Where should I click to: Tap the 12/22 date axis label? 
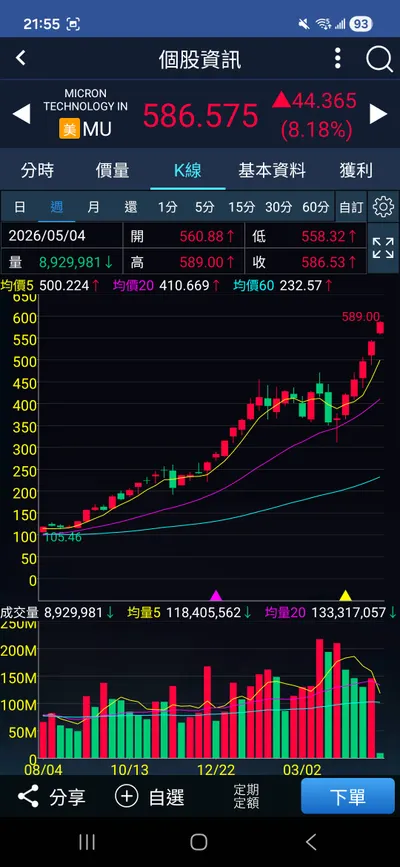point(216,770)
